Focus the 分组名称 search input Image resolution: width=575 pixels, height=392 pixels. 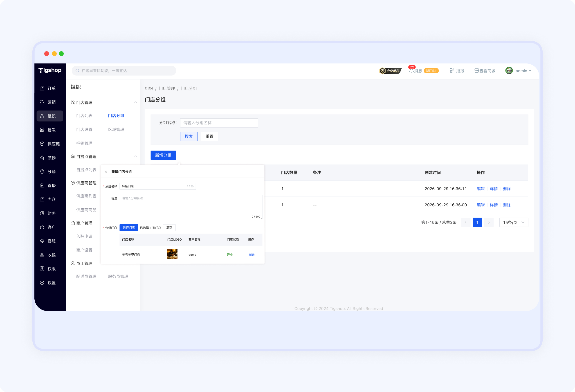tap(219, 123)
